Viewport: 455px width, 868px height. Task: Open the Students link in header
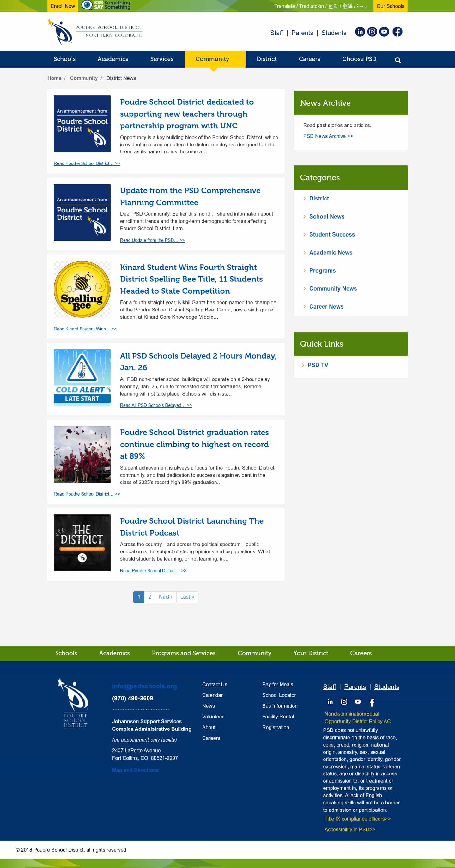334,33
